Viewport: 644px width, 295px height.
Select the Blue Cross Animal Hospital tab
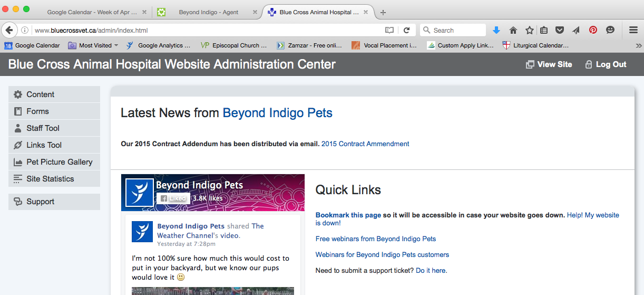point(319,12)
